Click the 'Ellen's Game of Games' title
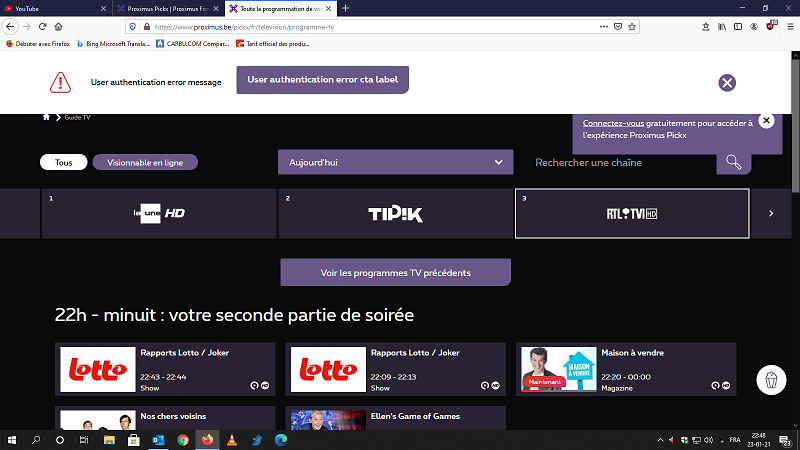 (415, 416)
